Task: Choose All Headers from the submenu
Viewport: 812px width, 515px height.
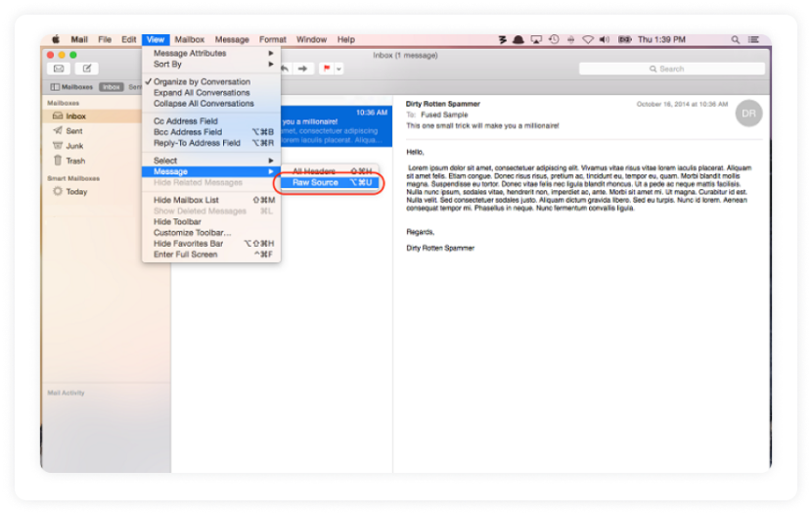Action: tap(332, 171)
